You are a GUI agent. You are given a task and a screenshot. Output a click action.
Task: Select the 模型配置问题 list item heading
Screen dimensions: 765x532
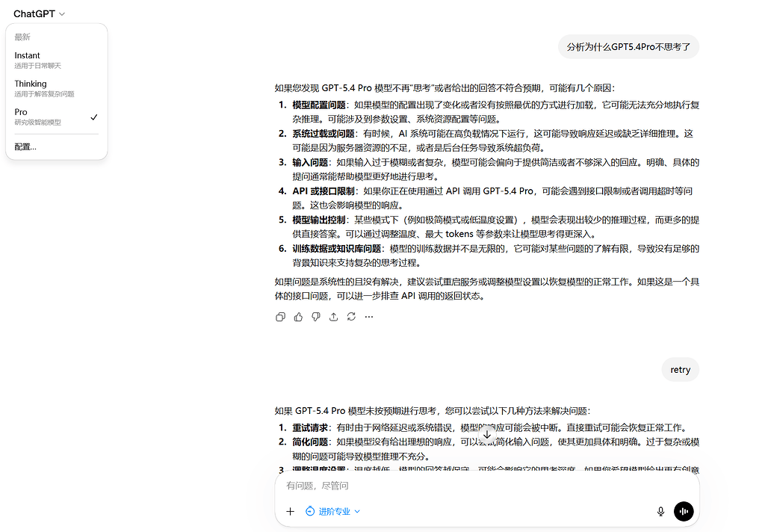[319, 105]
